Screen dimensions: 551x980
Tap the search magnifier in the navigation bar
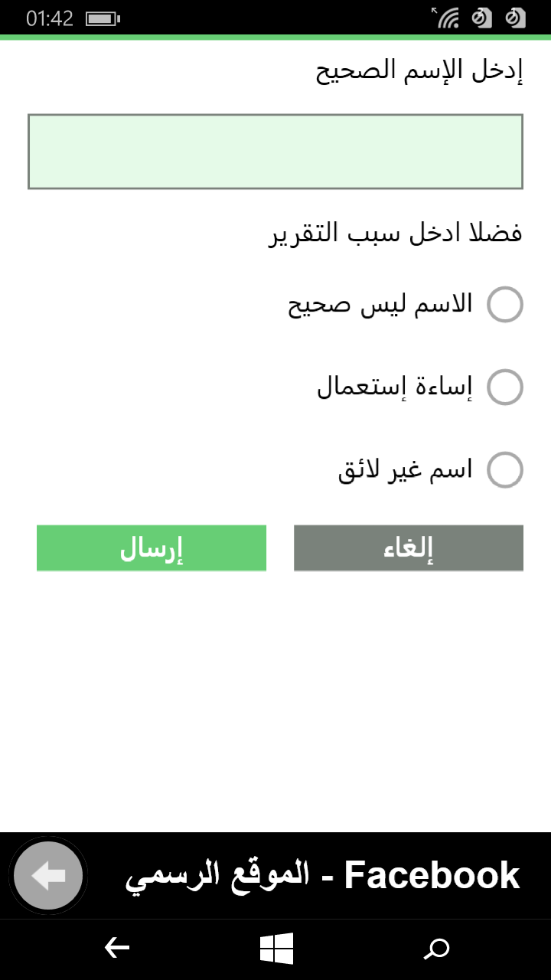coord(437,949)
